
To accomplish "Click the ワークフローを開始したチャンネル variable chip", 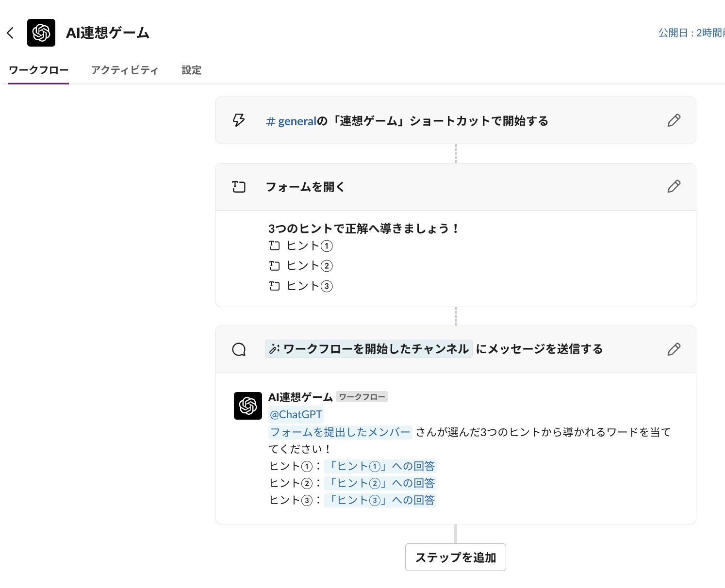I will point(369,349).
